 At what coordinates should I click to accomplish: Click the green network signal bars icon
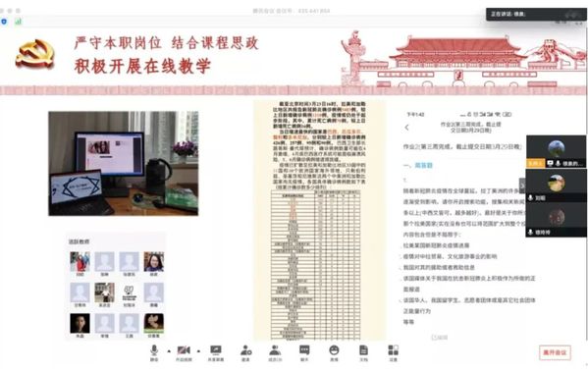pos(18,22)
